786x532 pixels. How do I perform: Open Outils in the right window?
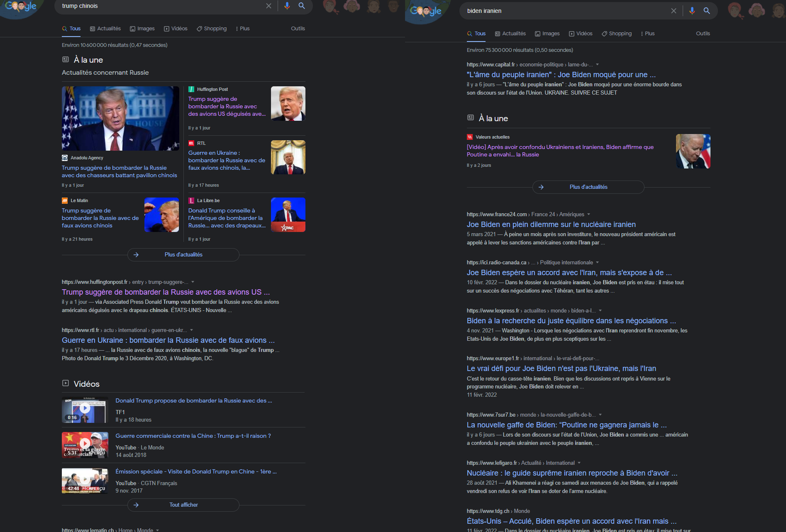click(x=703, y=34)
